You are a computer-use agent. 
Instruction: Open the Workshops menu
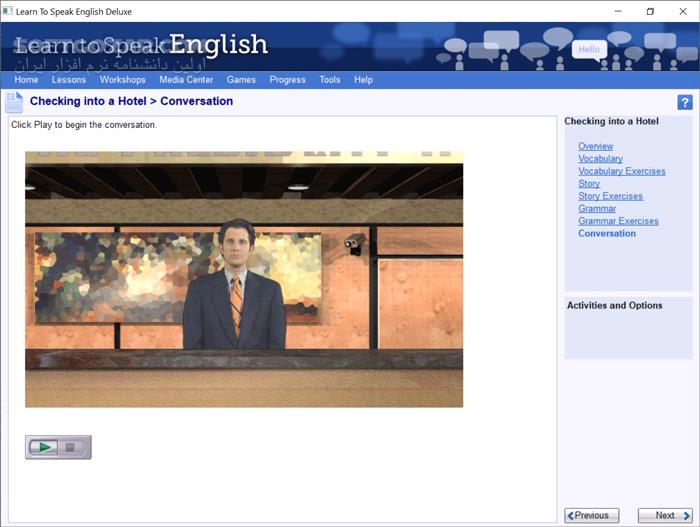[123, 80]
